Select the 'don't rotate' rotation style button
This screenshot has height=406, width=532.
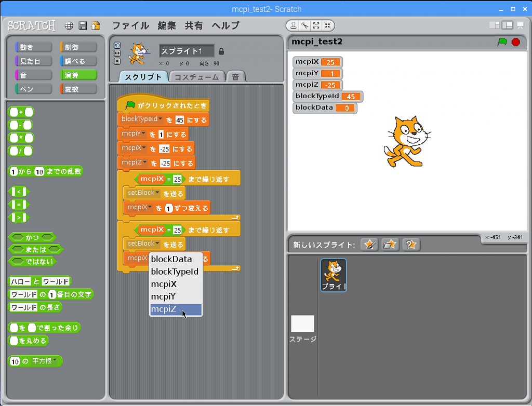(117, 61)
